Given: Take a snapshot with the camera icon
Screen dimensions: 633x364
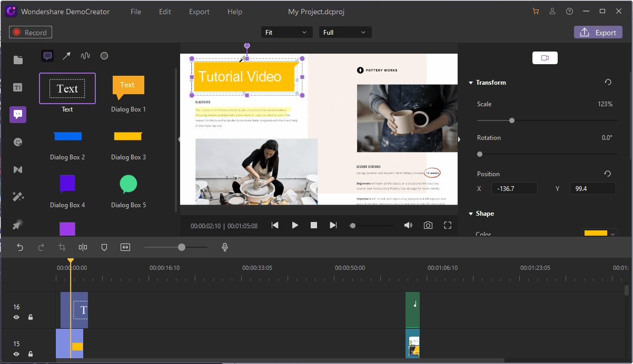Looking at the screenshot, I should pos(428,225).
